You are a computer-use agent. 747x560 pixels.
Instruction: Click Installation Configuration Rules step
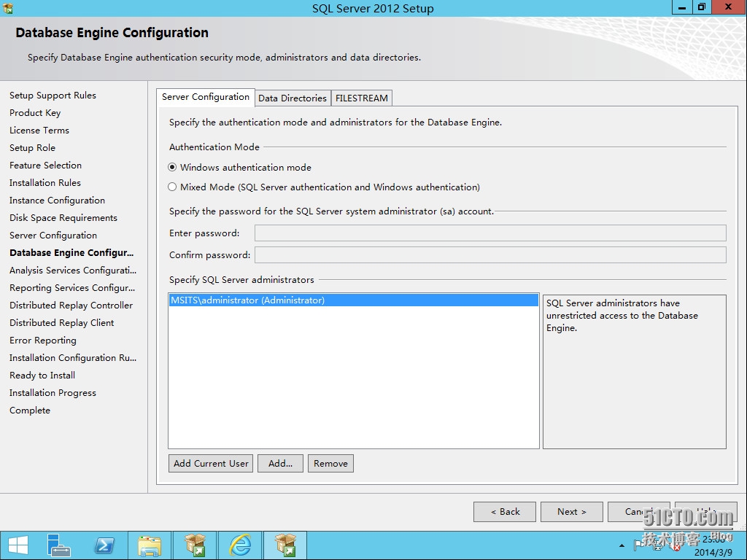73,357
